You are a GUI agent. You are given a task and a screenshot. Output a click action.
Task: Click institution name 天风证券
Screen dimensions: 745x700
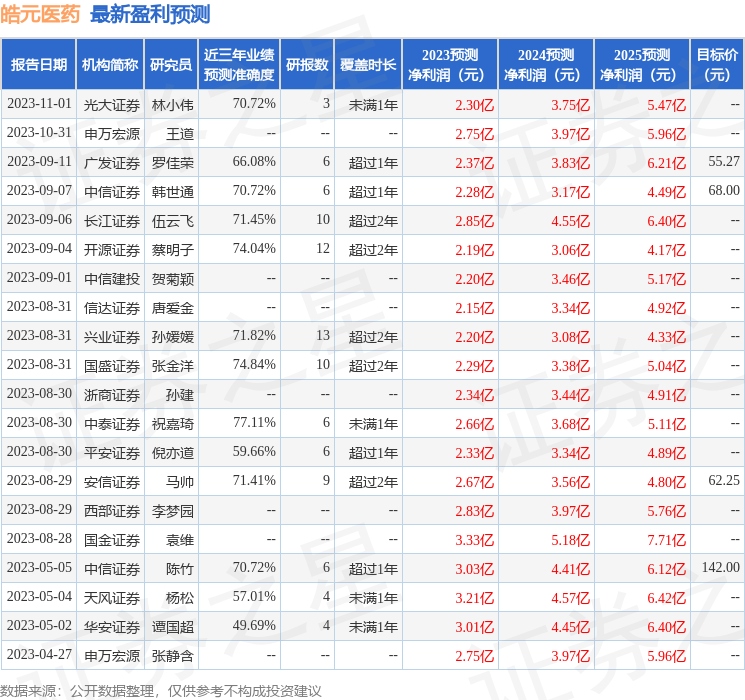(112, 598)
